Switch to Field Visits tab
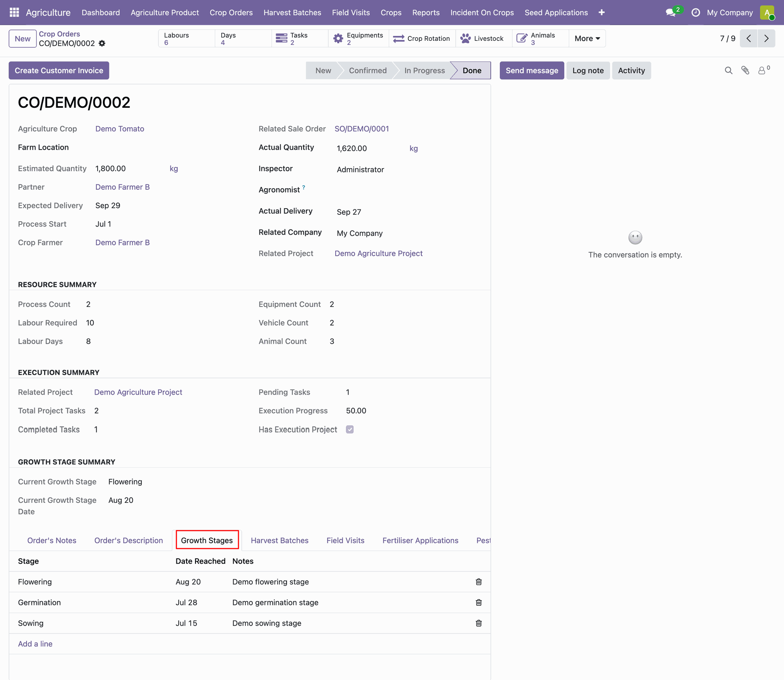784x680 pixels. 345,540
